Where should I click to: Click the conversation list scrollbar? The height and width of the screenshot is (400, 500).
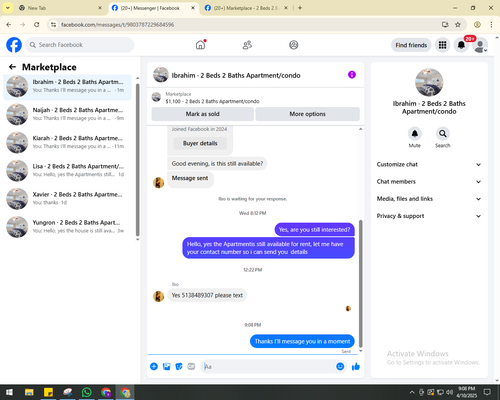point(138,159)
